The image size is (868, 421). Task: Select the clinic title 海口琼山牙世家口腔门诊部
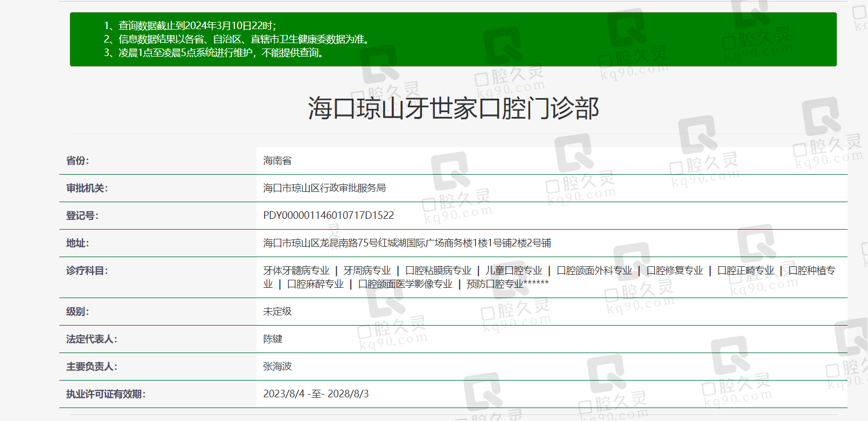(x=453, y=108)
